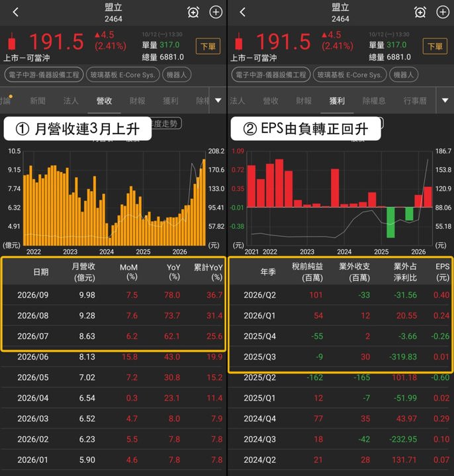Select the 2024/Q2 earnings row
Viewport: 454px width, 476px height.
340,460
